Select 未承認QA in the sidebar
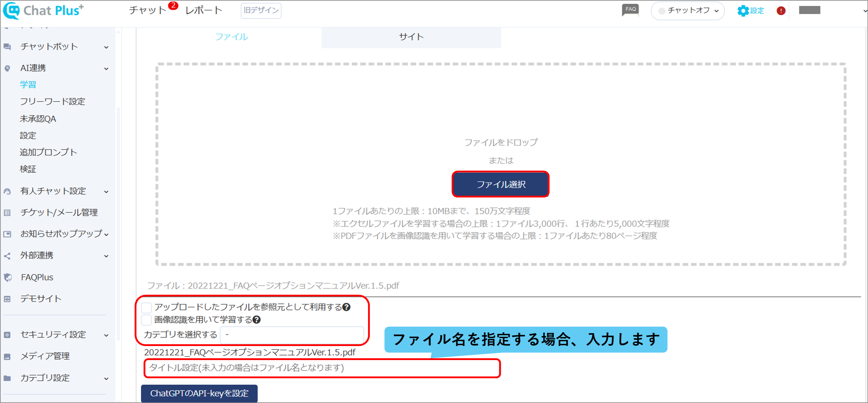The width and height of the screenshot is (868, 403). [x=38, y=119]
